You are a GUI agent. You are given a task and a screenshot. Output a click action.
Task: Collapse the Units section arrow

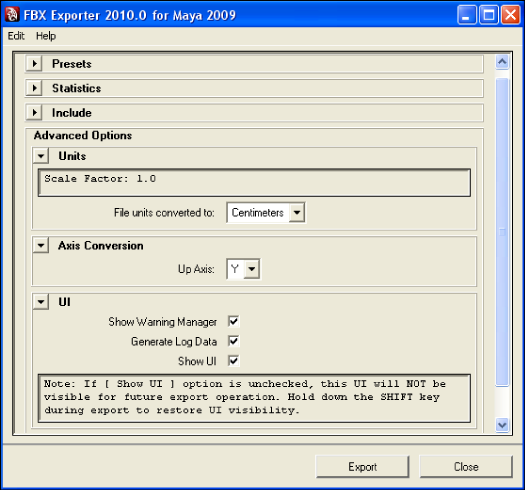(41, 156)
